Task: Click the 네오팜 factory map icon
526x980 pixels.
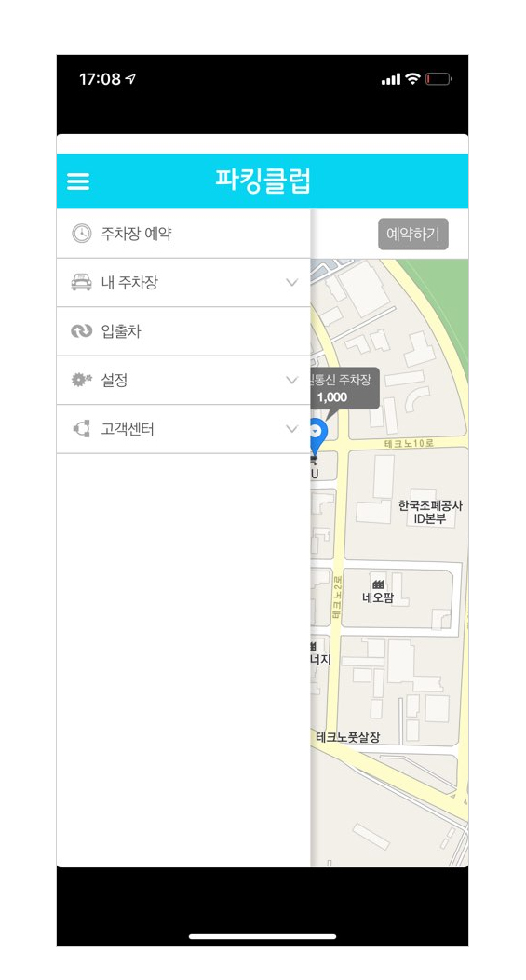Action: [x=378, y=584]
